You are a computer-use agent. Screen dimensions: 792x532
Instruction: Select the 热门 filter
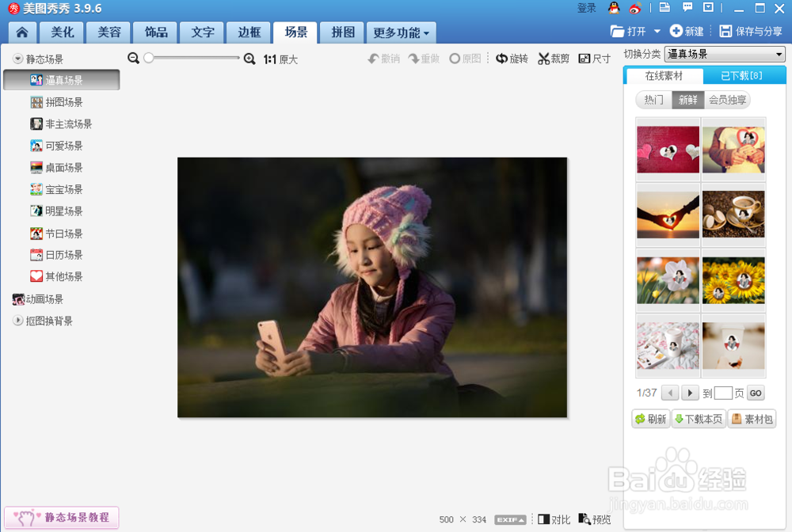[653, 100]
